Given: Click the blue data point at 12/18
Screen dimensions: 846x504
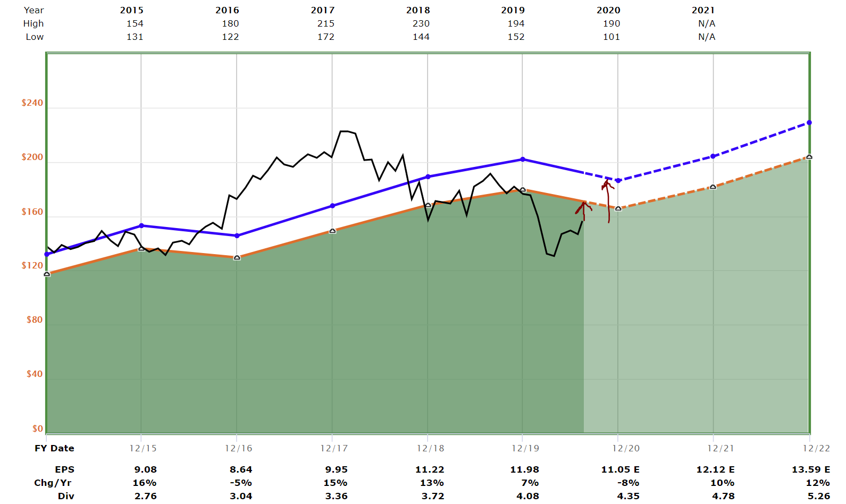Looking at the screenshot, I should pyautogui.click(x=428, y=177).
